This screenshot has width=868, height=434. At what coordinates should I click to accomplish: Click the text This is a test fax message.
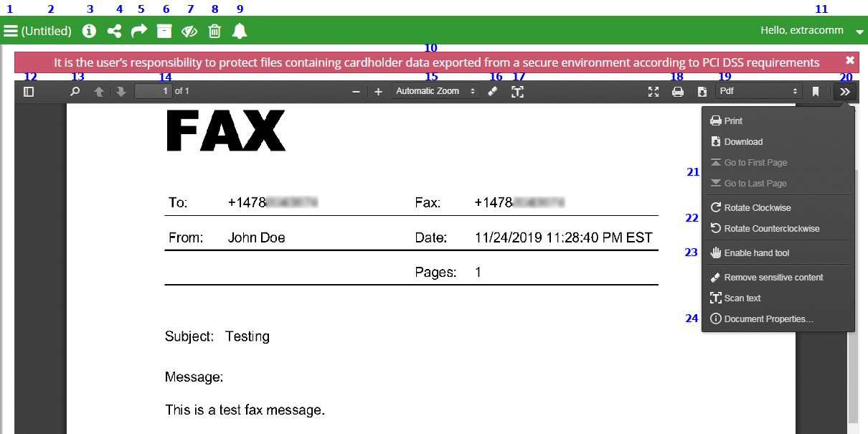245,410
